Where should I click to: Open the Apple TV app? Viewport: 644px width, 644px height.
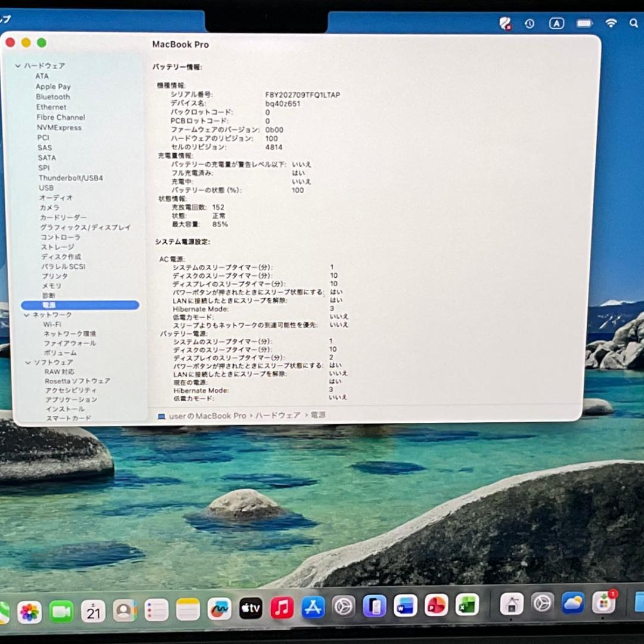coord(250,608)
